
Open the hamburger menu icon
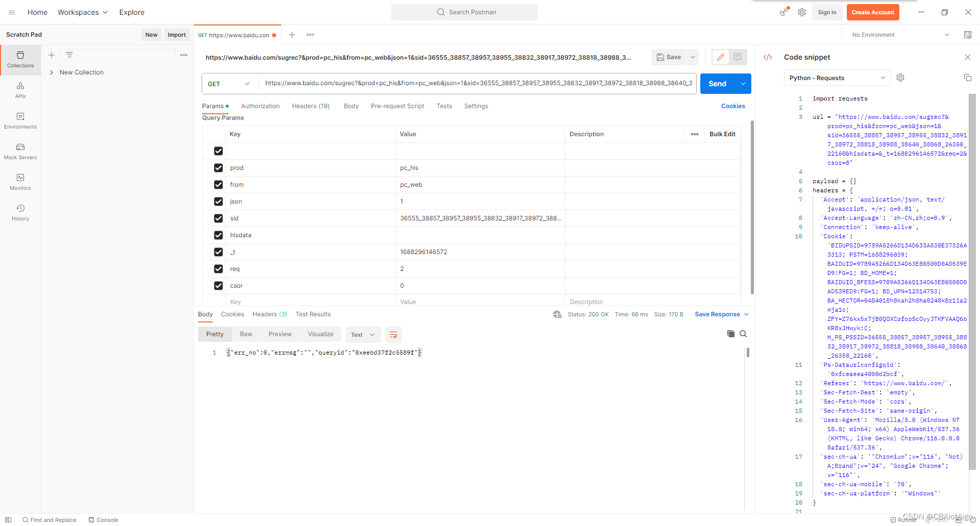point(12,12)
